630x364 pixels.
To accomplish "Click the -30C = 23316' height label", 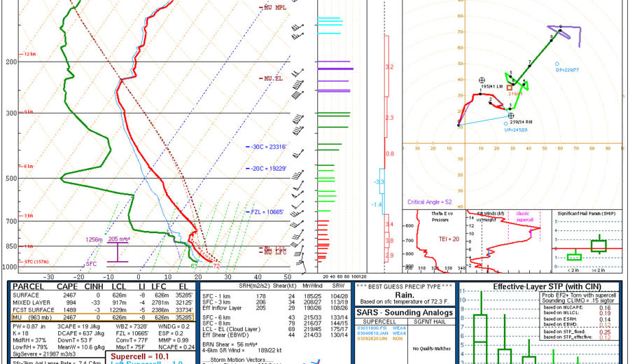I will click(x=266, y=147).
